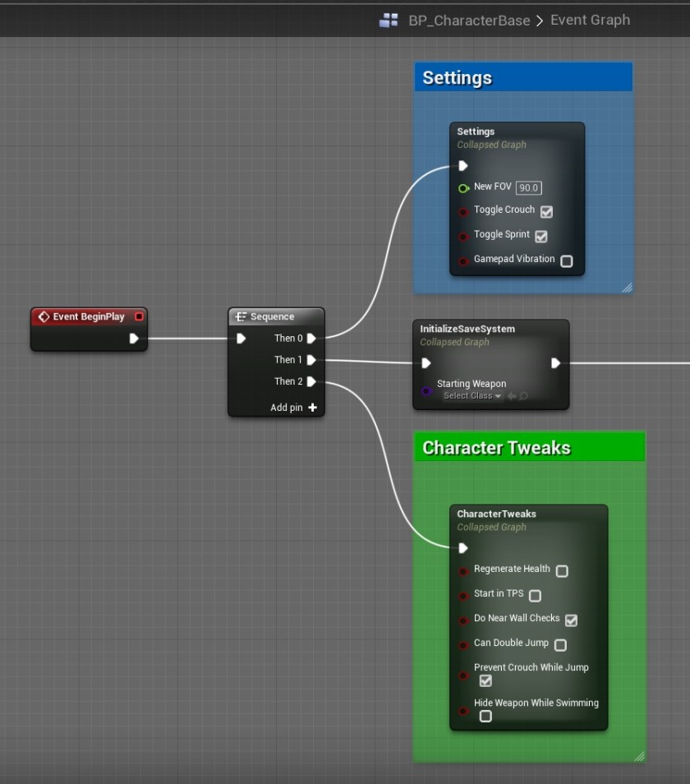Enable the Gamepad Vibration checkbox
690x784 pixels.
566,261
